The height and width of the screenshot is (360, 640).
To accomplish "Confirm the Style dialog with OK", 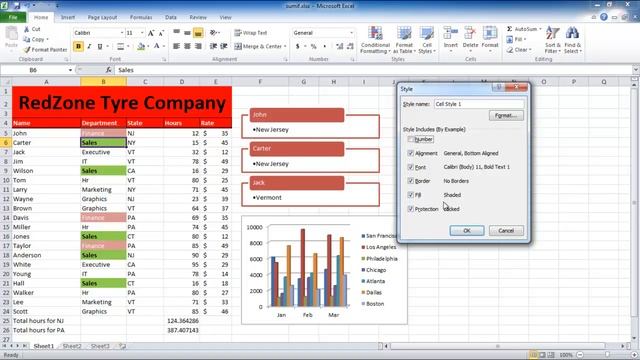I will click(x=467, y=231).
